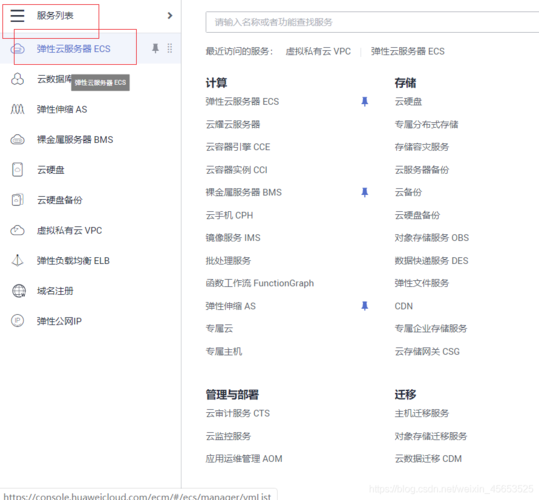Open 对象存储服务 OBS link

432,238
